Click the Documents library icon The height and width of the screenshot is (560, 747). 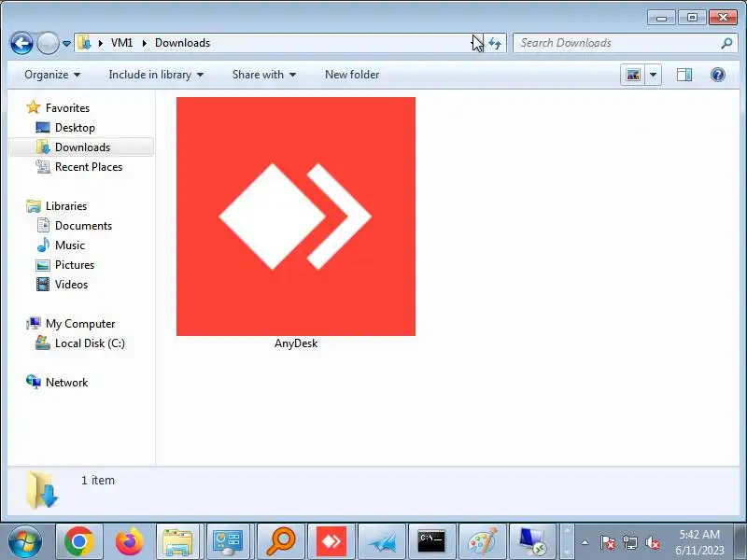(x=43, y=225)
